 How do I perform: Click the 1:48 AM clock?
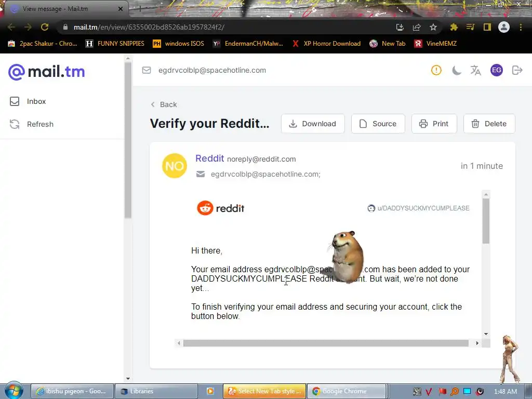coord(506,392)
